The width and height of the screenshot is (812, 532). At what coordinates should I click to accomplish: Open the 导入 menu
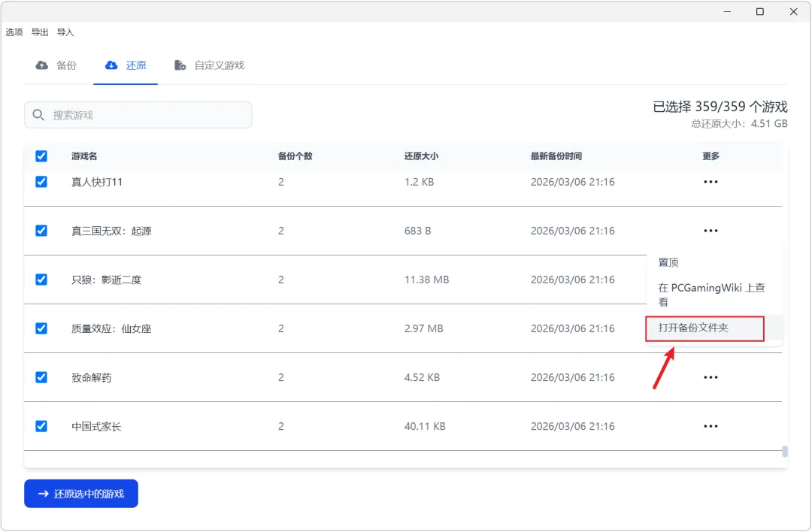click(65, 32)
